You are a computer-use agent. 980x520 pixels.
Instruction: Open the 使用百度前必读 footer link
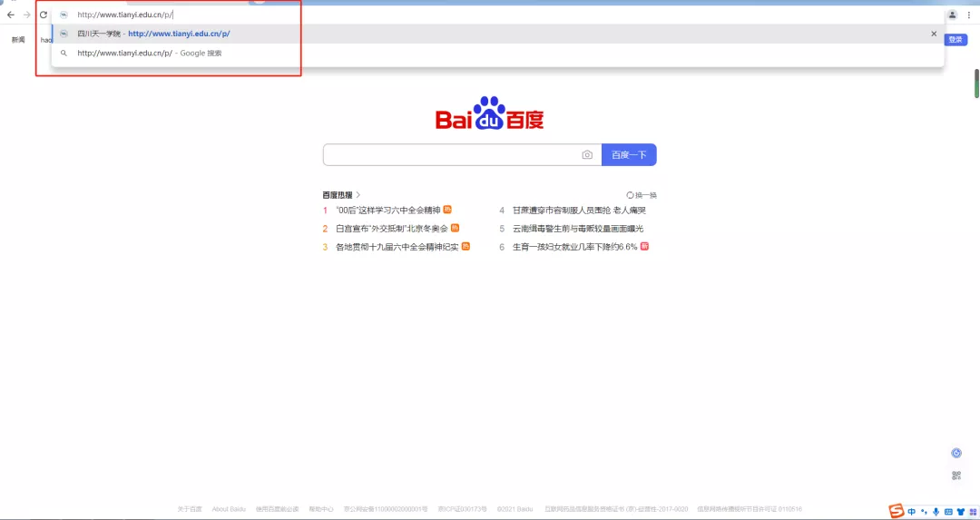click(277, 509)
